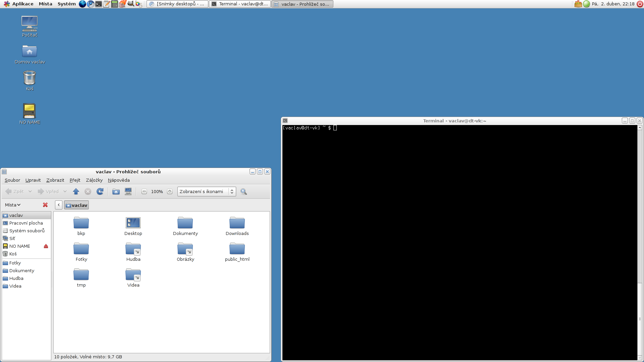Expand the Vpřed history dropdown arrow
This screenshot has height=362, width=644.
[65, 191]
